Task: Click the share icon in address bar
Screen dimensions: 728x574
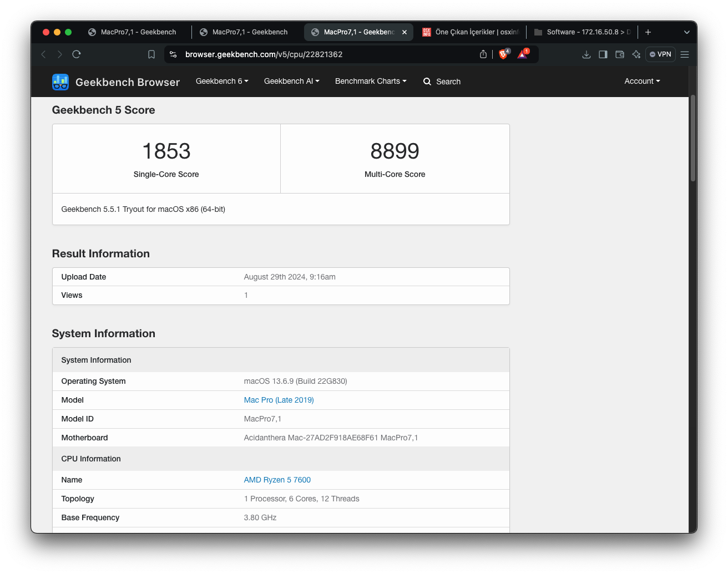Action: 483,54
